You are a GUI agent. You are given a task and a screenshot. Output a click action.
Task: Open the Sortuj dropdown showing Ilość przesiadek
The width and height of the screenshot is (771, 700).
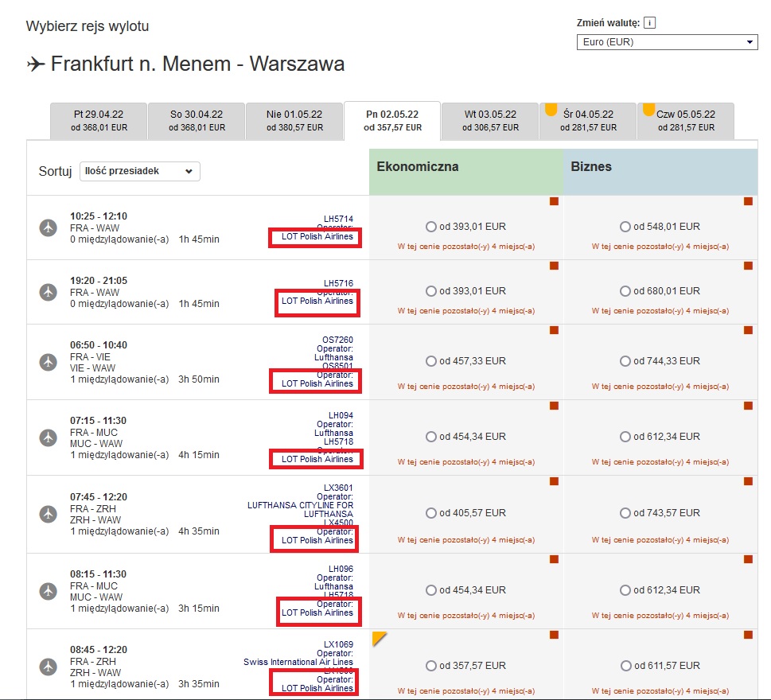(x=140, y=171)
